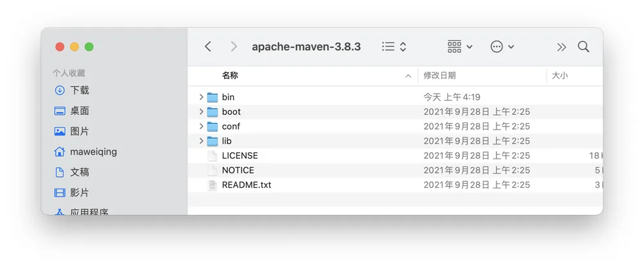Click the desktop icon beside 桌面
Image resolution: width=644 pixels, height=269 pixels.
pyautogui.click(x=60, y=111)
